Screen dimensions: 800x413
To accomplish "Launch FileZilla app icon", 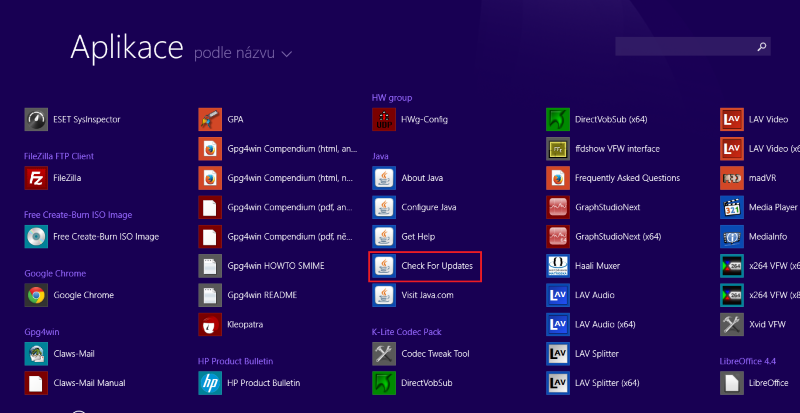I will (36, 178).
